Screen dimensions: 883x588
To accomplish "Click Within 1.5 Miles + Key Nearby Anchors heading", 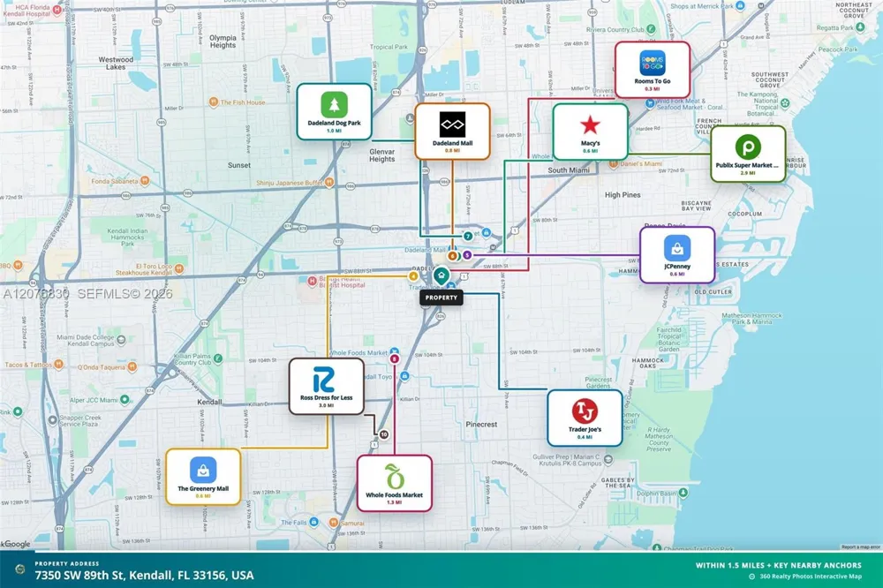I will coord(778,565).
